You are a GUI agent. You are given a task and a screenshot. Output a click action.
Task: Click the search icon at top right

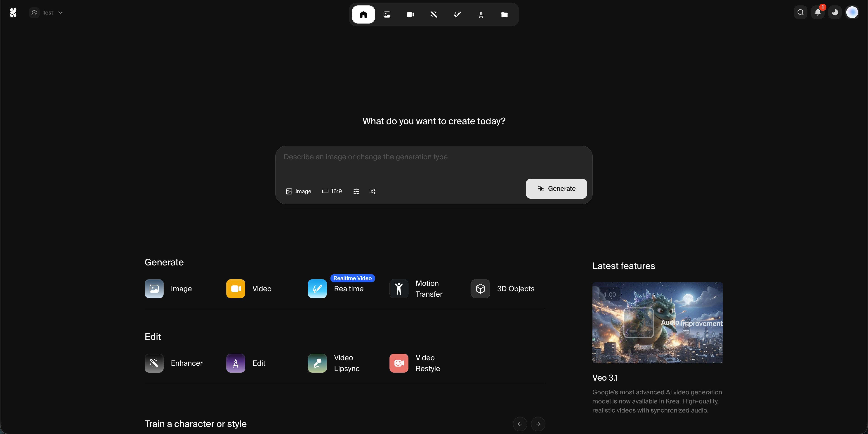coord(801,12)
